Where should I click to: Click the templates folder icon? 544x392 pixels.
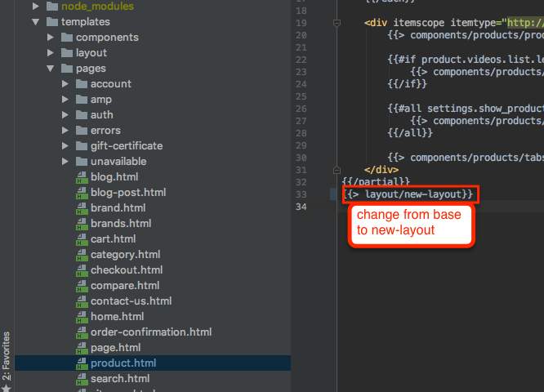point(52,22)
